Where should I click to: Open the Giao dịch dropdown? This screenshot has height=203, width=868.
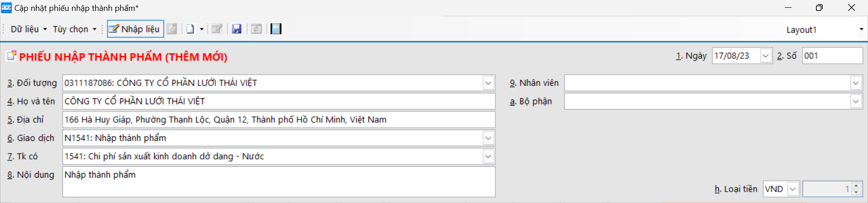click(x=488, y=138)
